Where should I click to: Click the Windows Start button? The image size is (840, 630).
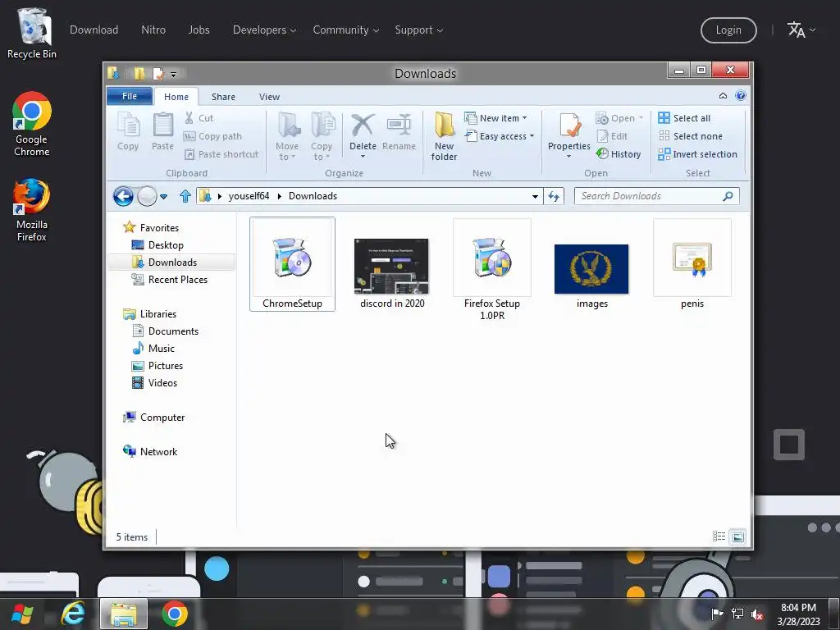[x=22, y=614]
